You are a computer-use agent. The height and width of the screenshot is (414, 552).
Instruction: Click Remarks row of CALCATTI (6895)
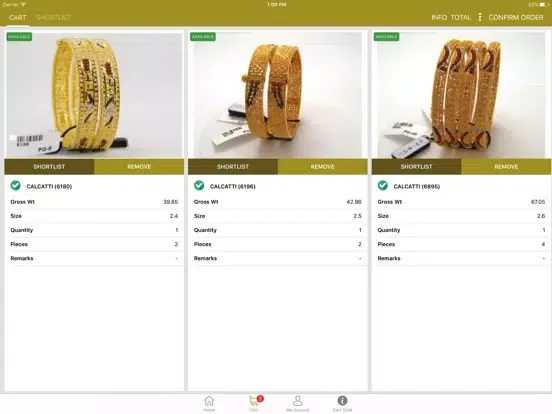click(x=461, y=258)
